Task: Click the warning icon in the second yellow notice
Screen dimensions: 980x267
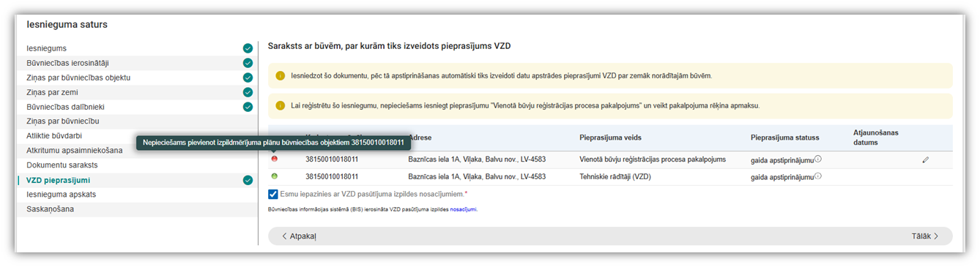Action: tap(281, 105)
